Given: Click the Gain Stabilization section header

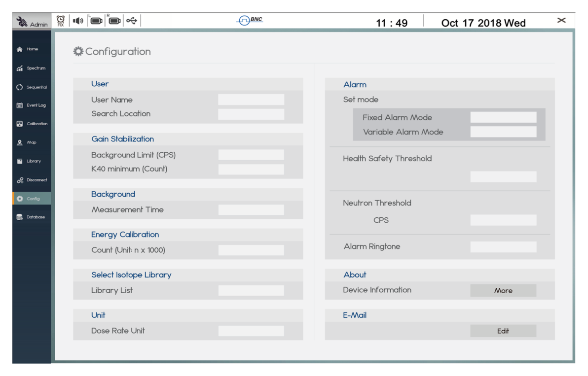Looking at the screenshot, I should pyautogui.click(x=123, y=139).
